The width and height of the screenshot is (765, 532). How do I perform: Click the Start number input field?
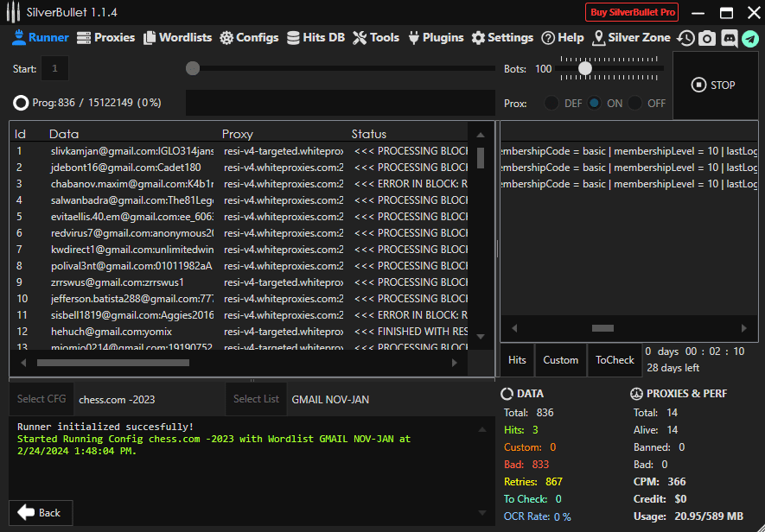tap(55, 68)
